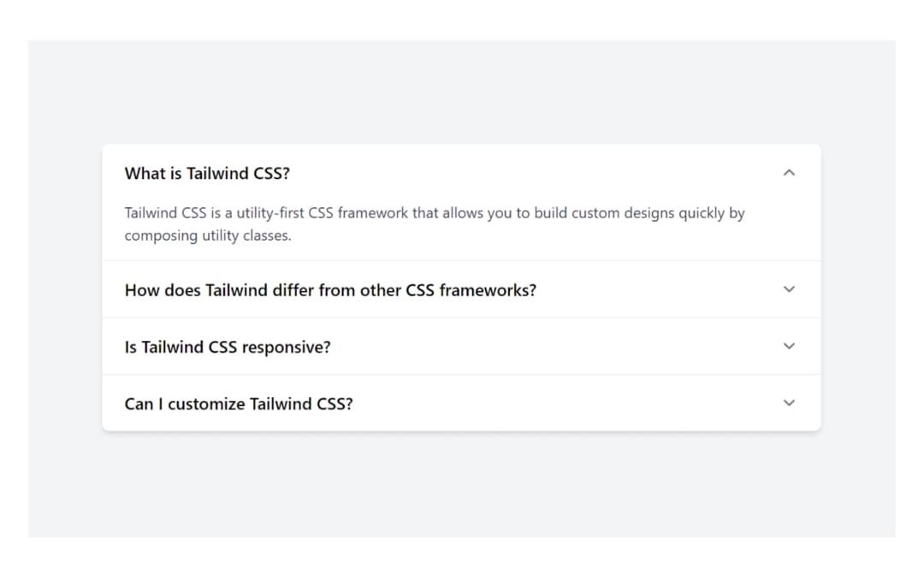Click the word 'frameworks?' in the second question

pos(488,290)
